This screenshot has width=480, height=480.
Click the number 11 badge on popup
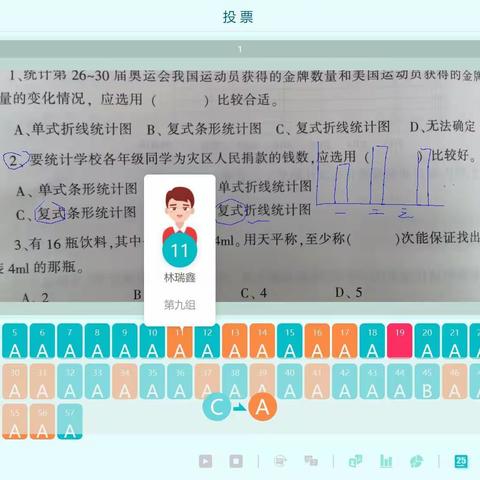(x=180, y=250)
